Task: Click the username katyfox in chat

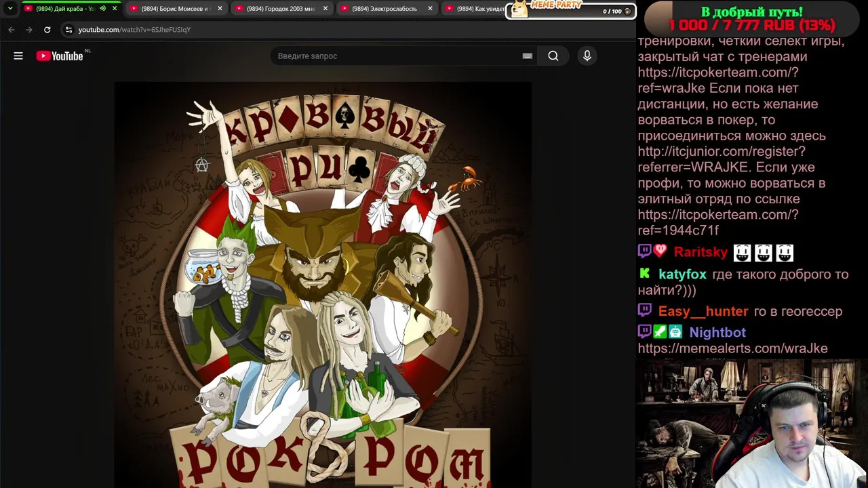Action: [682, 274]
